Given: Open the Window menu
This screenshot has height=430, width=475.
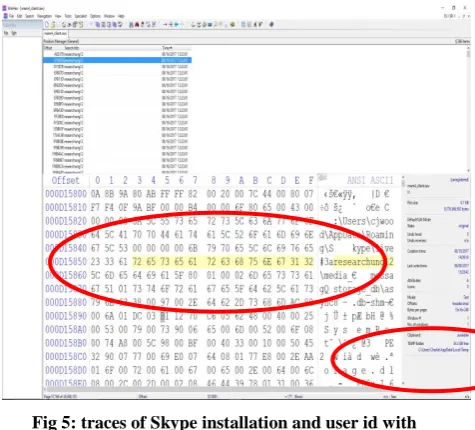Looking at the screenshot, I should [109, 16].
